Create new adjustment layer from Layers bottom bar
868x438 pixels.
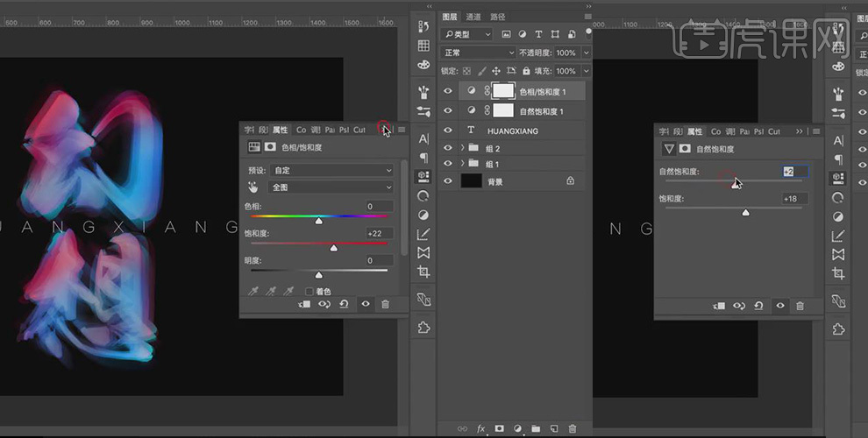point(517,428)
